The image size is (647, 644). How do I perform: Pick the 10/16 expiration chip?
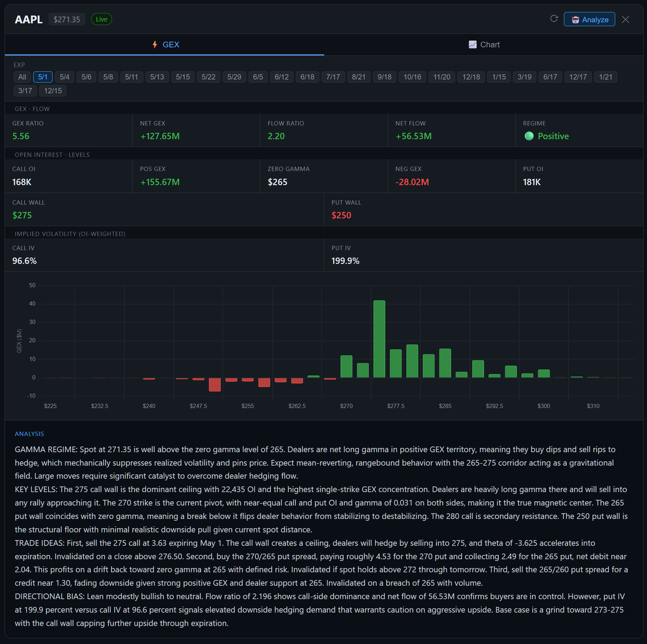point(412,77)
